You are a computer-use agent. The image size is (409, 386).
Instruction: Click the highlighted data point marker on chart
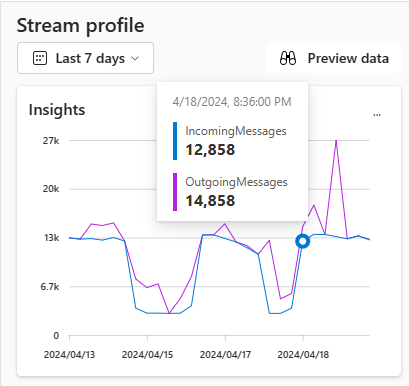[303, 241]
